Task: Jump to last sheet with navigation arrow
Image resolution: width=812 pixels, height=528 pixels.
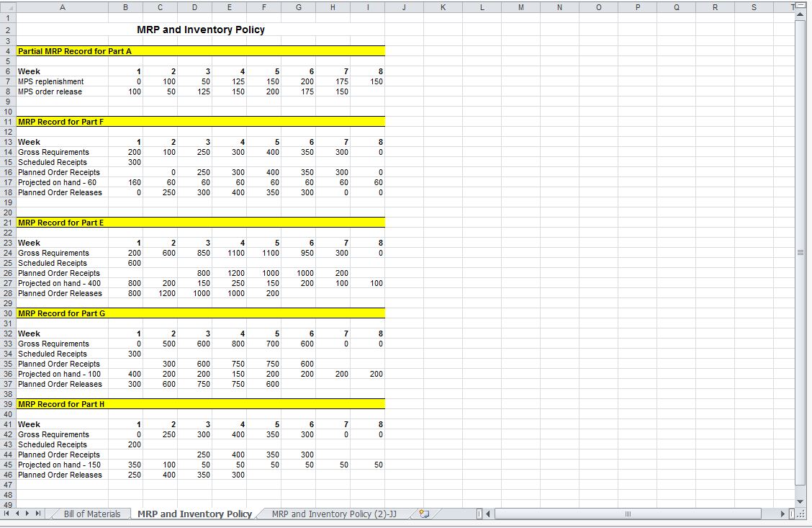Action: pos(38,514)
